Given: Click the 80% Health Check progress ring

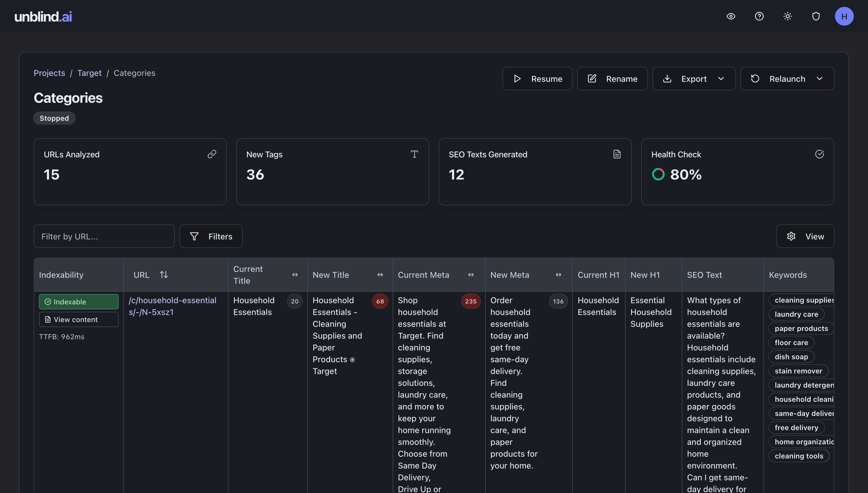Looking at the screenshot, I should click(x=658, y=174).
